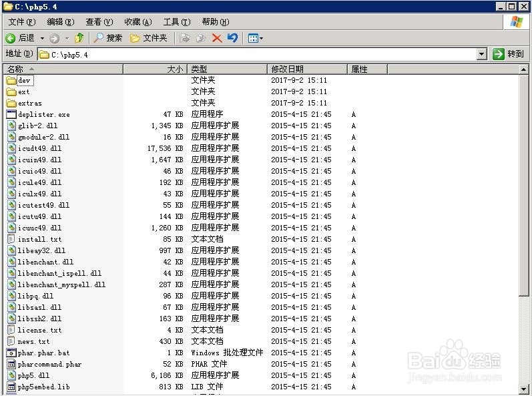Sort by the 修改日期 column header
Screen dimensions: 532x396
coord(308,69)
